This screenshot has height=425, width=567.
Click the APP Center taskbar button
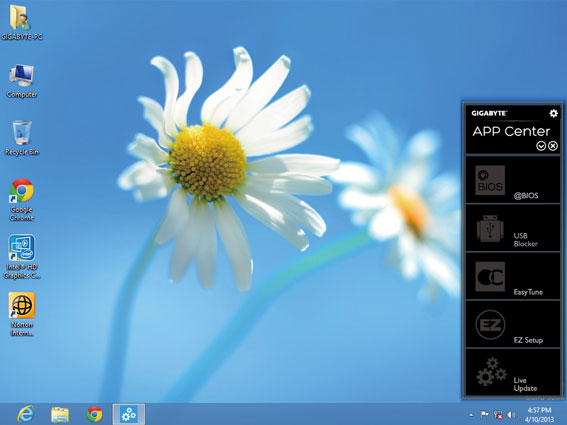[129, 414]
